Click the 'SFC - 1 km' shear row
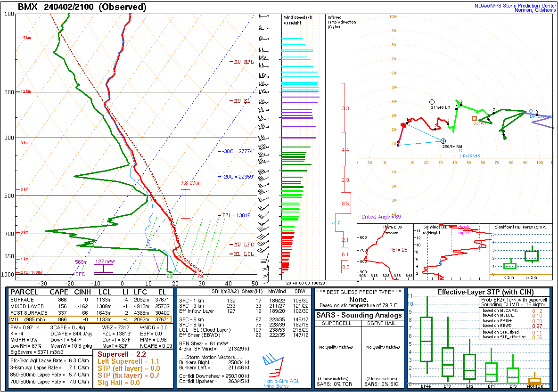Image resolution: width=558 pixels, height=392 pixels. pos(244,301)
